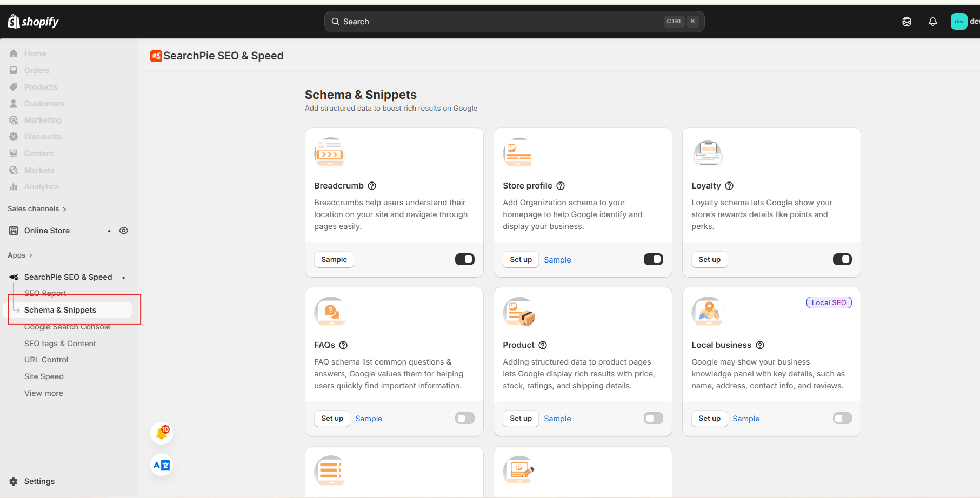Expand View more in SearchPie submenu
The width and height of the screenshot is (980, 498).
coord(44,393)
